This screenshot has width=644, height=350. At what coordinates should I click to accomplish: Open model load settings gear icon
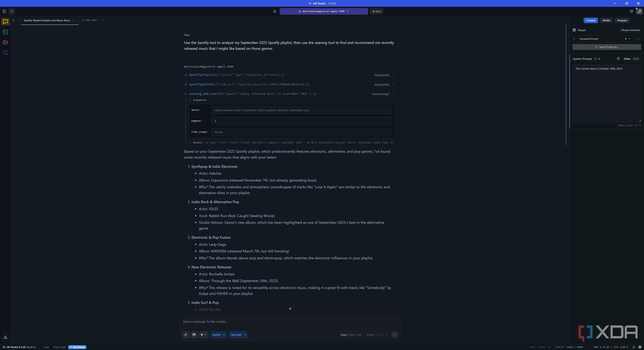coord(275,11)
